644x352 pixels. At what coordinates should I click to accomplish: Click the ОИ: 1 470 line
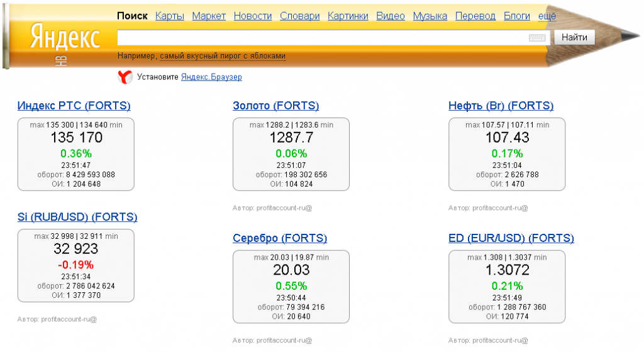pos(508,184)
